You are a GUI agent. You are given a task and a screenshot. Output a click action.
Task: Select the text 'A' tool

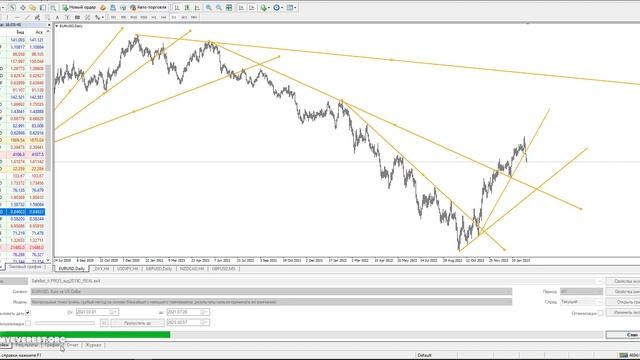(x=57, y=18)
